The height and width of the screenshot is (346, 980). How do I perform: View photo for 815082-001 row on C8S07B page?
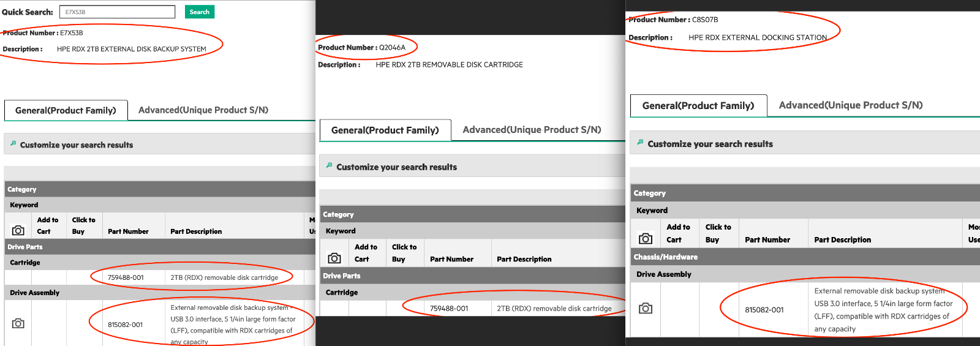[x=646, y=308]
